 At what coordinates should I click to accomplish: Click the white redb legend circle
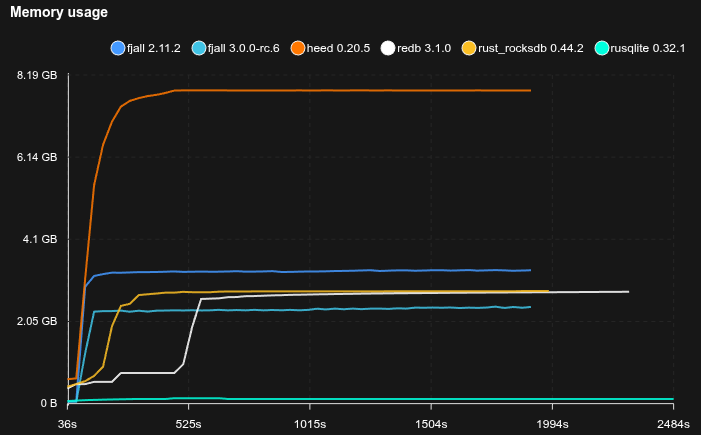[x=389, y=48]
